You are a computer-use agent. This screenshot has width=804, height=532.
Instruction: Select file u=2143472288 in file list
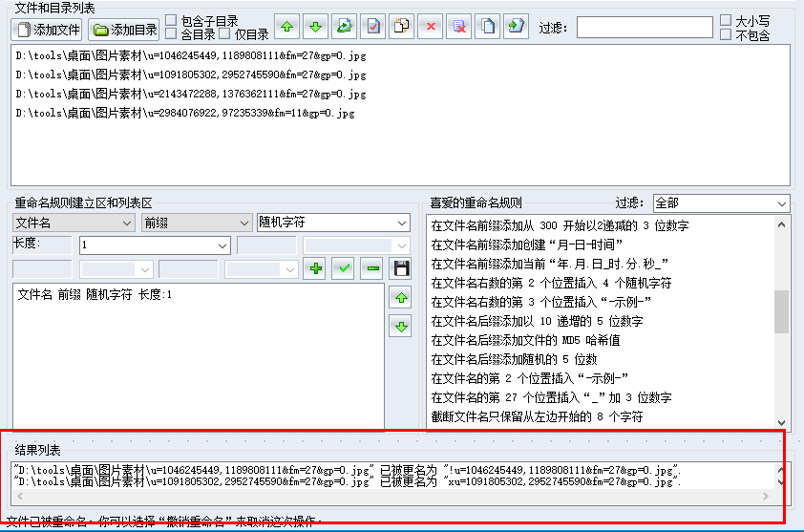191,94
